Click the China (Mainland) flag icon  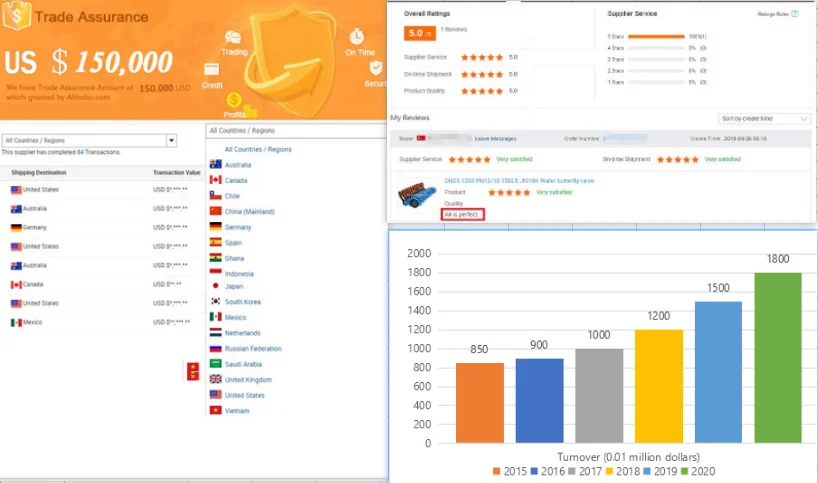click(x=215, y=211)
